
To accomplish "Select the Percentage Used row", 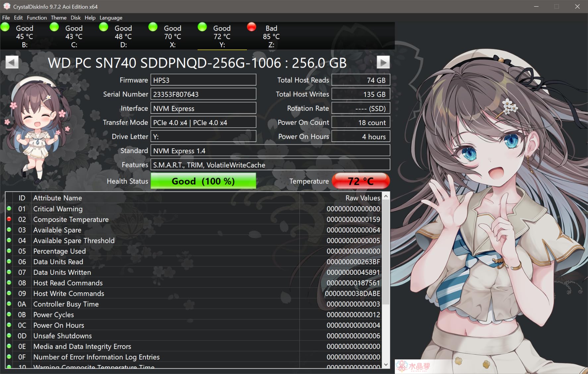I will click(x=194, y=251).
